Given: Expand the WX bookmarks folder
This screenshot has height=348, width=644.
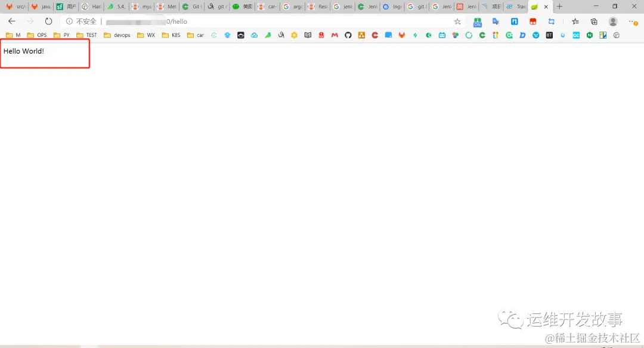Looking at the screenshot, I should [x=146, y=35].
